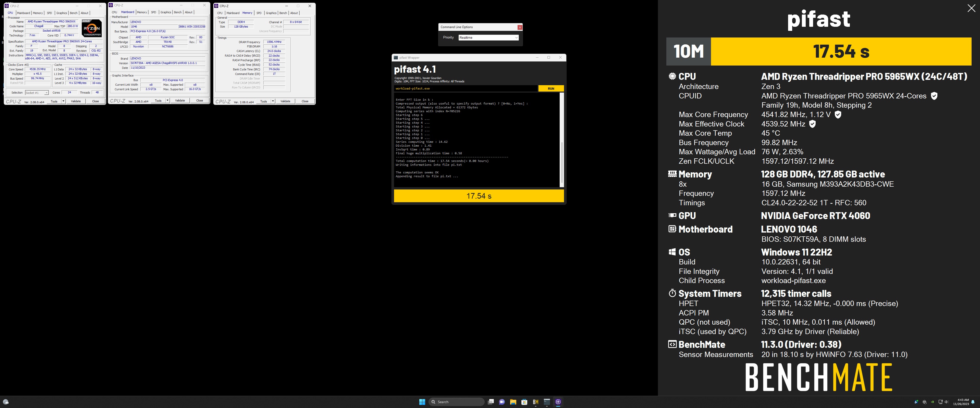The image size is (980, 408).
Task: Click the BenchMate code section icon
Action: tap(672, 344)
